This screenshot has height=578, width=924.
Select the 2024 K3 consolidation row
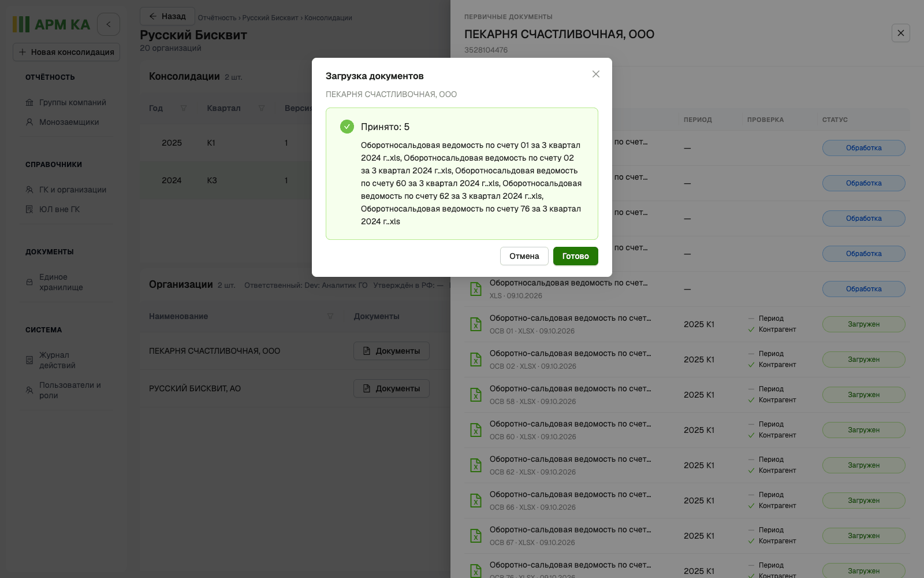click(295, 180)
